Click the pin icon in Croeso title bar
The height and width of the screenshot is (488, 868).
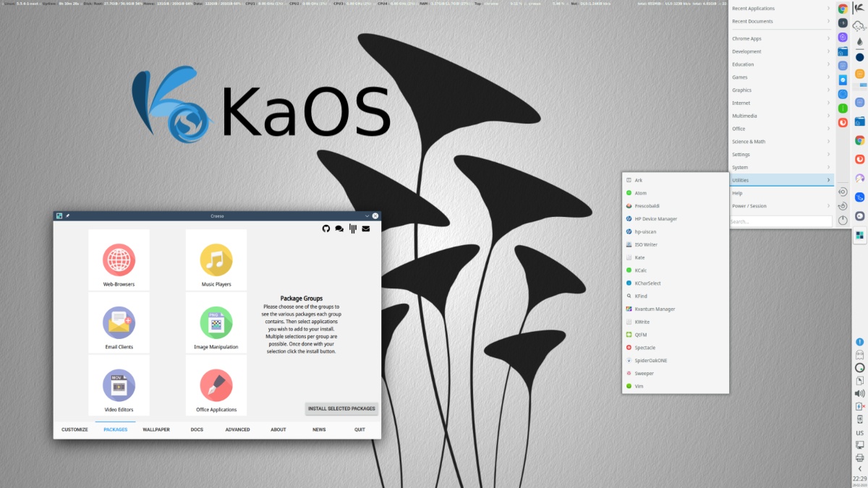[x=67, y=215]
